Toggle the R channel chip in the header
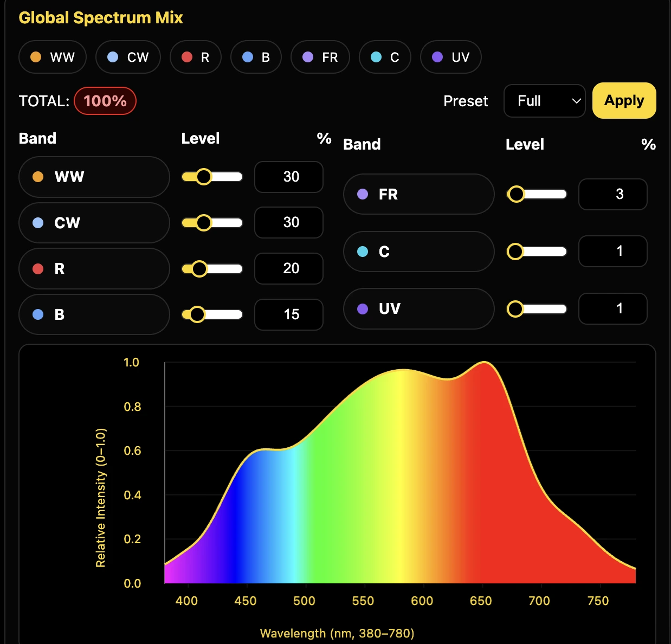 tap(195, 56)
